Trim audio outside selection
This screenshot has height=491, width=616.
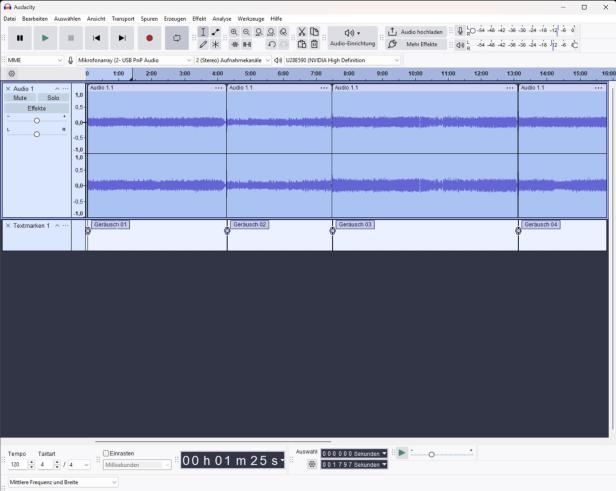coord(235,44)
